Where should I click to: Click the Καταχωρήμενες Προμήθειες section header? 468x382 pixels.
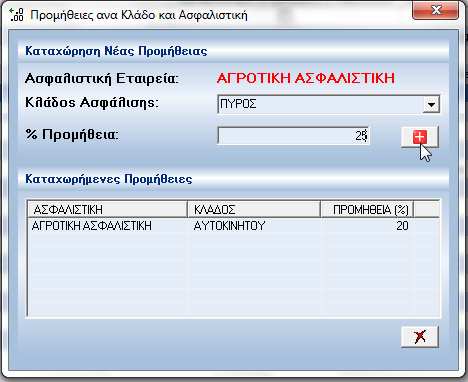[x=109, y=179]
